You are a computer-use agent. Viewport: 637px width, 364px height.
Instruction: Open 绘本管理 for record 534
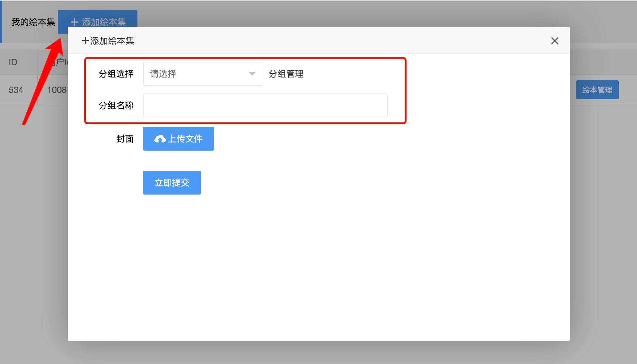(x=597, y=90)
